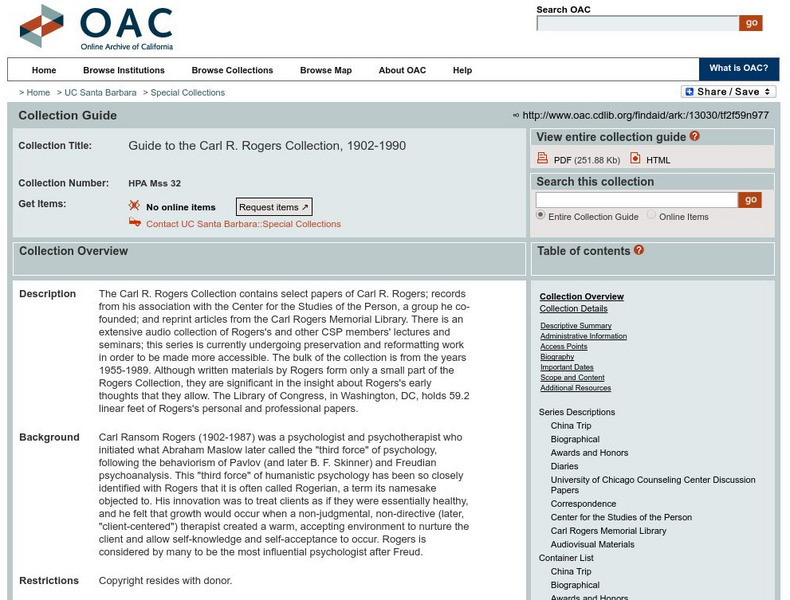
Task: Go to Collection Overview in table of contents
Action: 581,296
